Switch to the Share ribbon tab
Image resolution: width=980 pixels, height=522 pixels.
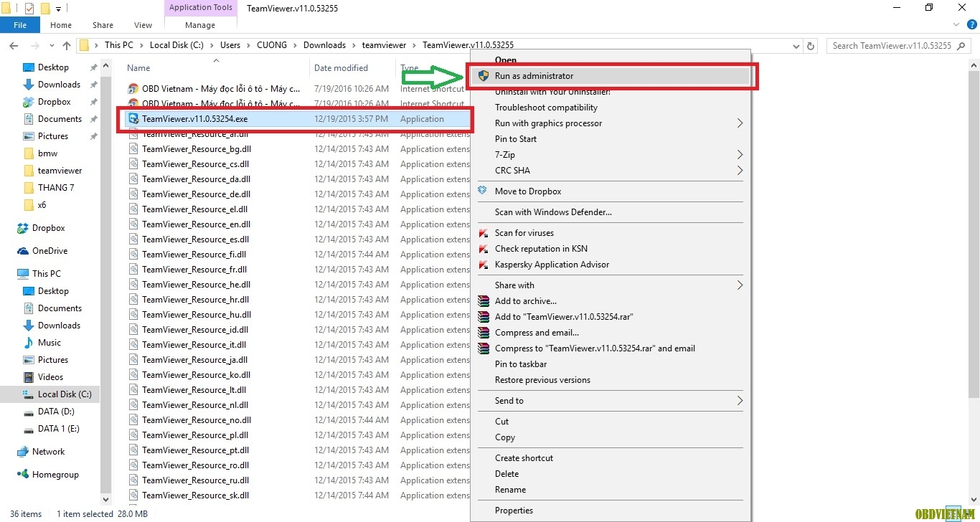[103, 25]
